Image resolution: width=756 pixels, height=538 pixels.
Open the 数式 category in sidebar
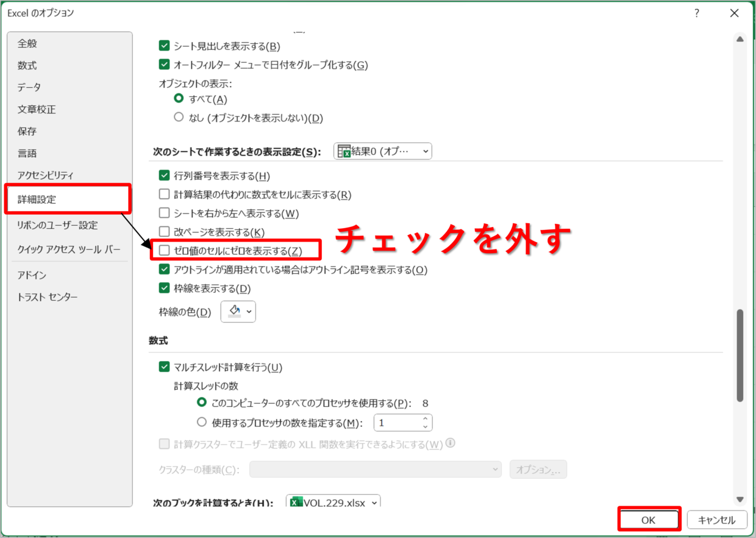point(27,65)
